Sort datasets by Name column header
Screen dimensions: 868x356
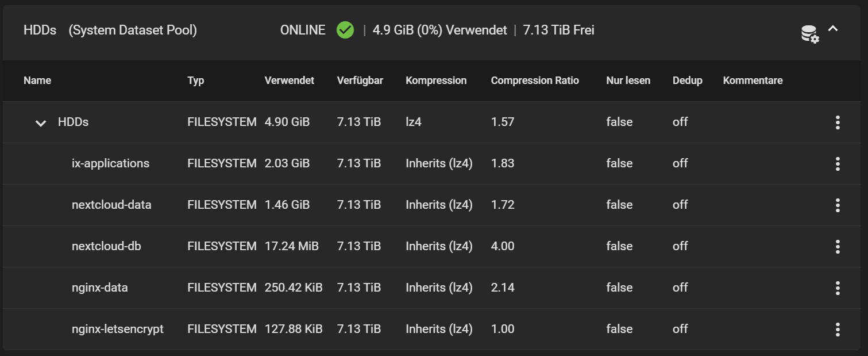point(37,81)
